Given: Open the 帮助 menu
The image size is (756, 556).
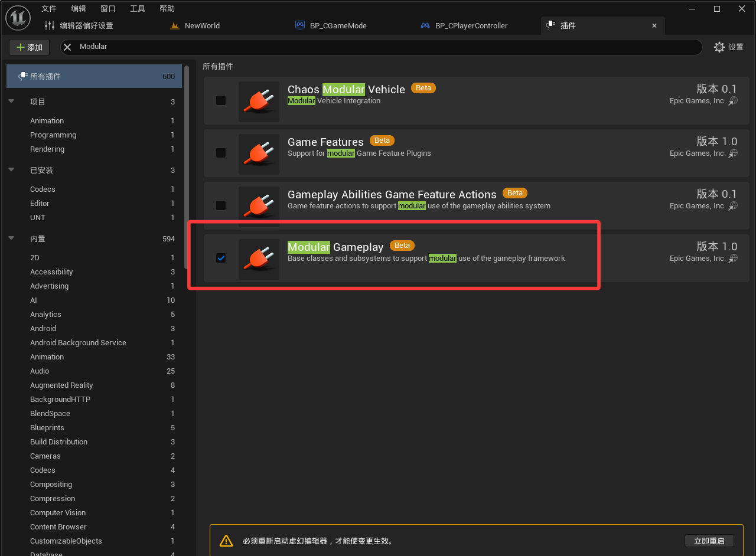Looking at the screenshot, I should click(167, 8).
